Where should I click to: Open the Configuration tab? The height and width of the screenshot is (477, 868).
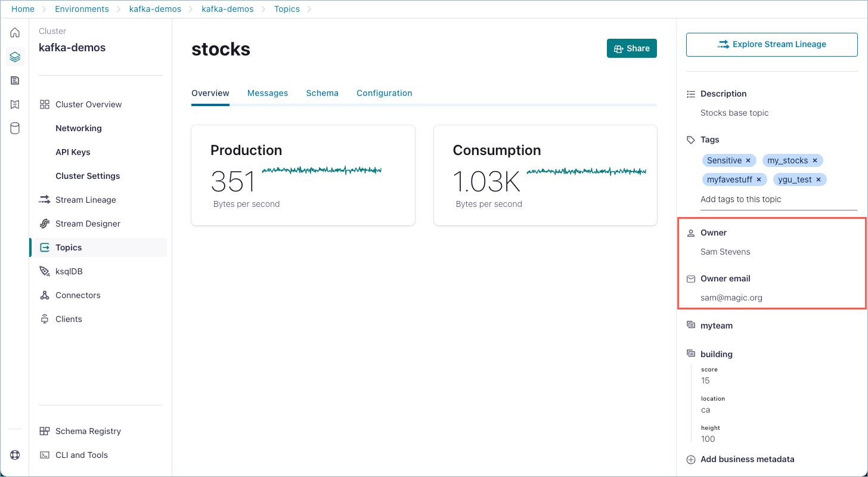pyautogui.click(x=384, y=93)
